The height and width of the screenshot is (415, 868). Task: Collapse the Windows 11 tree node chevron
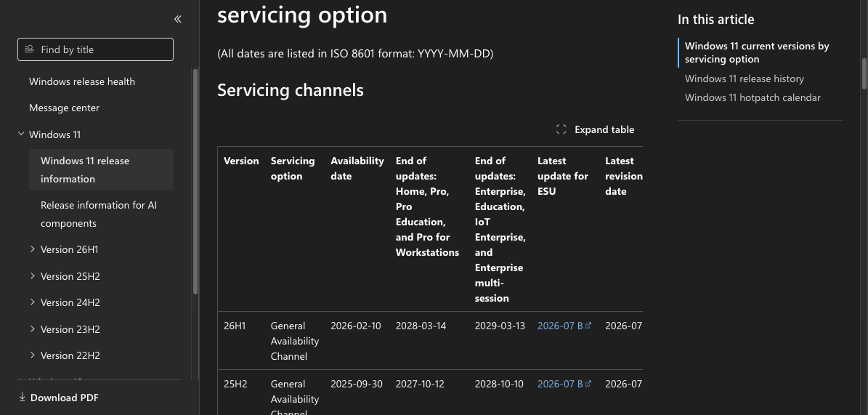(21, 134)
